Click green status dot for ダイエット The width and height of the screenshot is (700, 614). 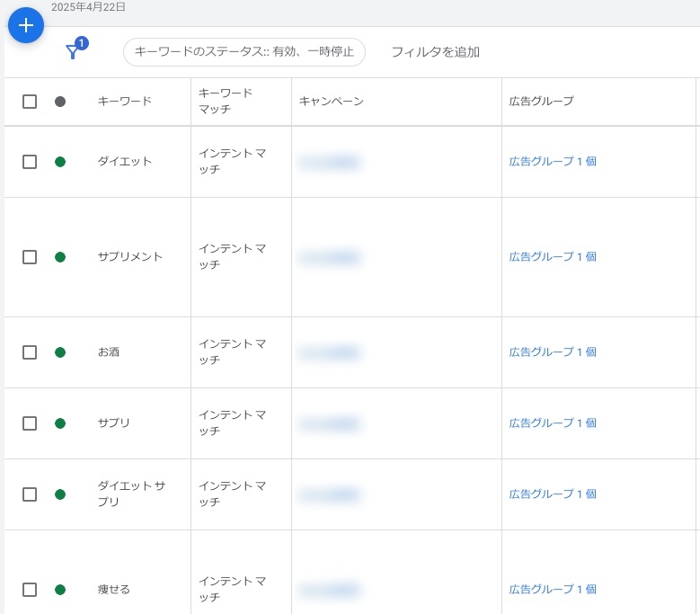click(60, 162)
